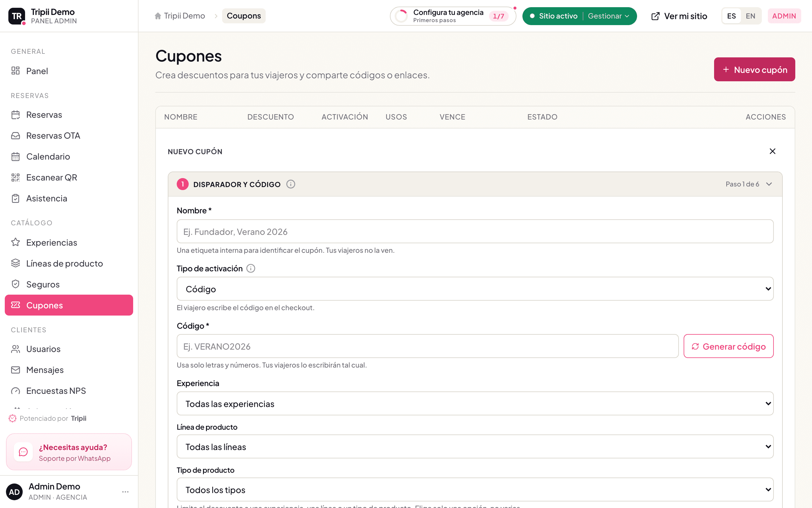Click the Cupones ticket icon
812x508 pixels.
click(x=16, y=305)
